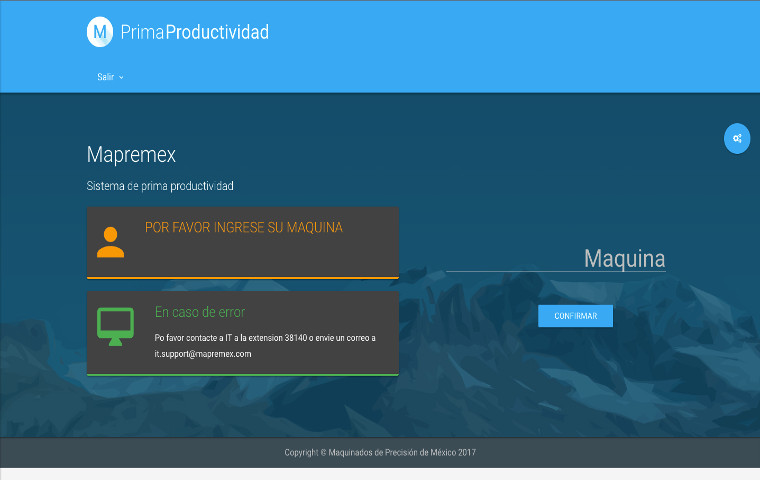Click the it.support@mapremex.com email address
Viewport: 760px width, 480px height.
coord(203,354)
